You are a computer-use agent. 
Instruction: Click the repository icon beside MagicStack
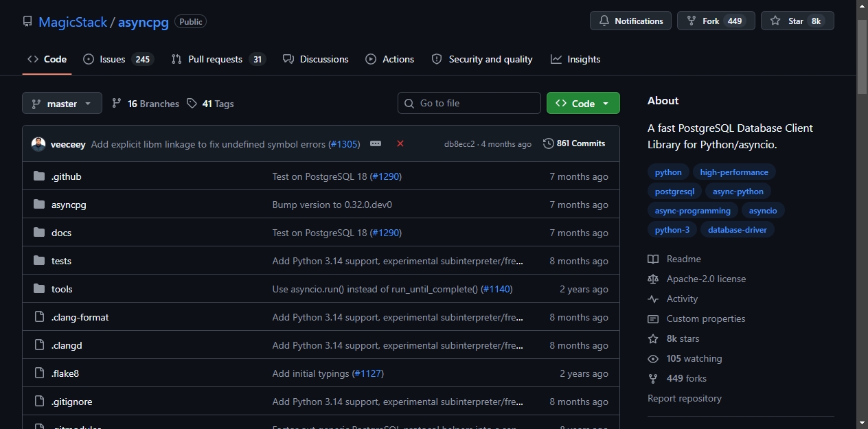[x=27, y=21]
